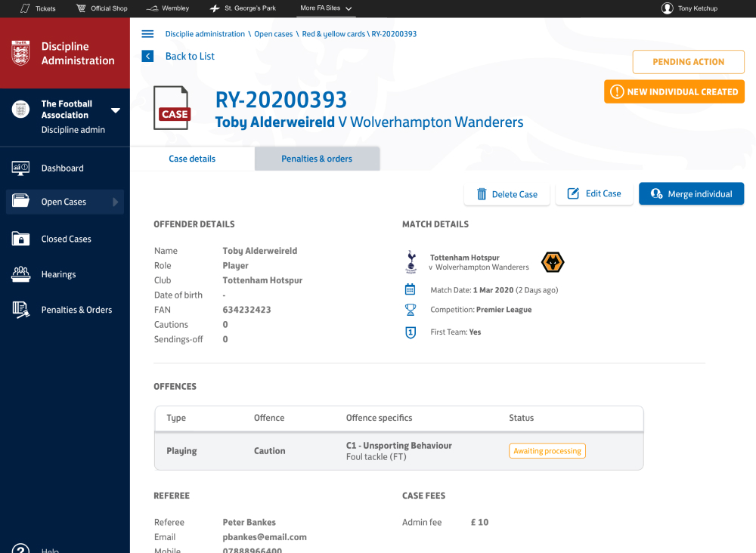
Task: Expand the Open Cases submenu arrow
Action: tap(116, 202)
